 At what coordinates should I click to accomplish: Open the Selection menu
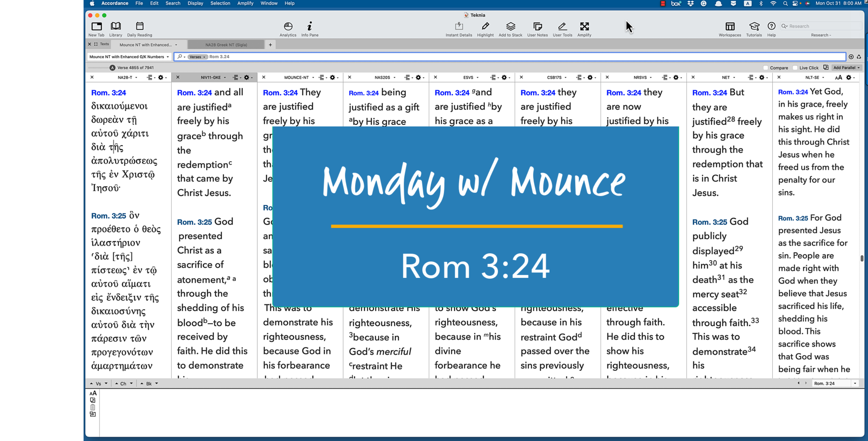click(220, 3)
